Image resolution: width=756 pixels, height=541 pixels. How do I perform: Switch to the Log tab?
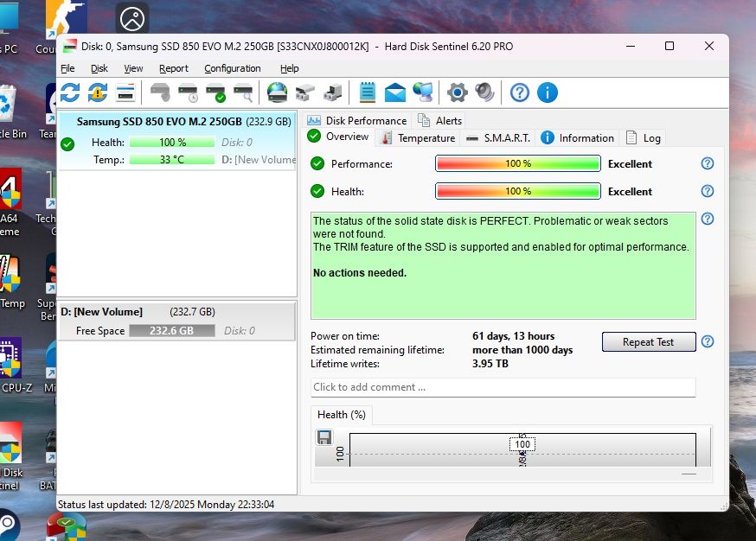(x=644, y=138)
